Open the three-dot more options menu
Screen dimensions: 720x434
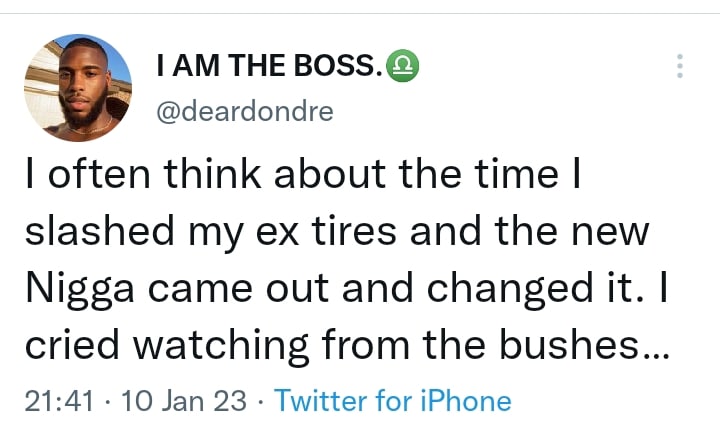pyautogui.click(x=680, y=67)
